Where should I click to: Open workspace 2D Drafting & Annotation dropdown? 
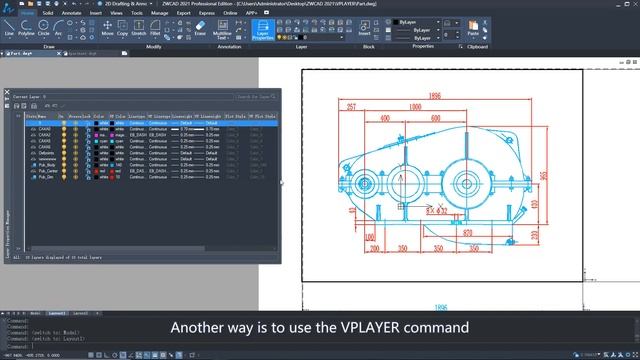click(151, 4)
